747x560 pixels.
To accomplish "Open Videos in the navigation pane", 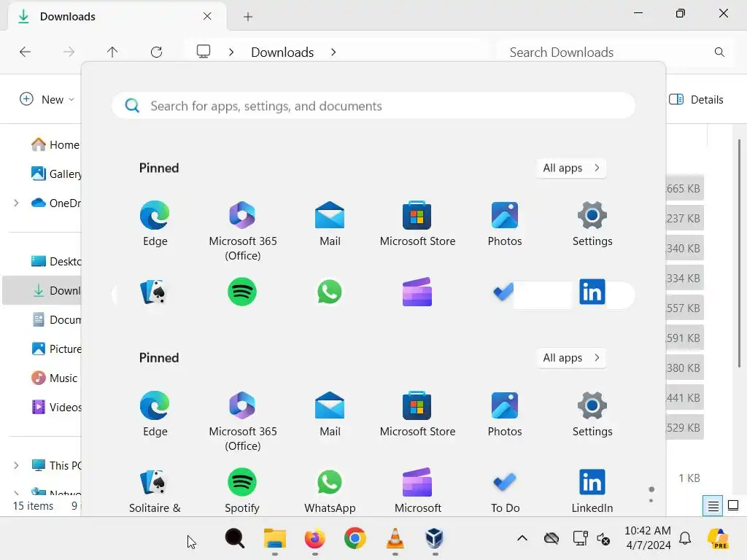I will [x=55, y=407].
